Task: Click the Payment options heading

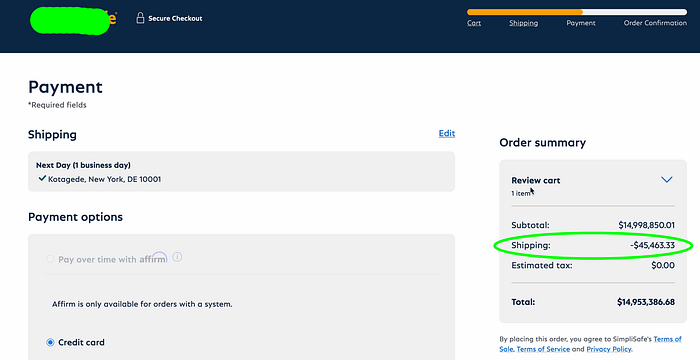Action: coord(75,217)
